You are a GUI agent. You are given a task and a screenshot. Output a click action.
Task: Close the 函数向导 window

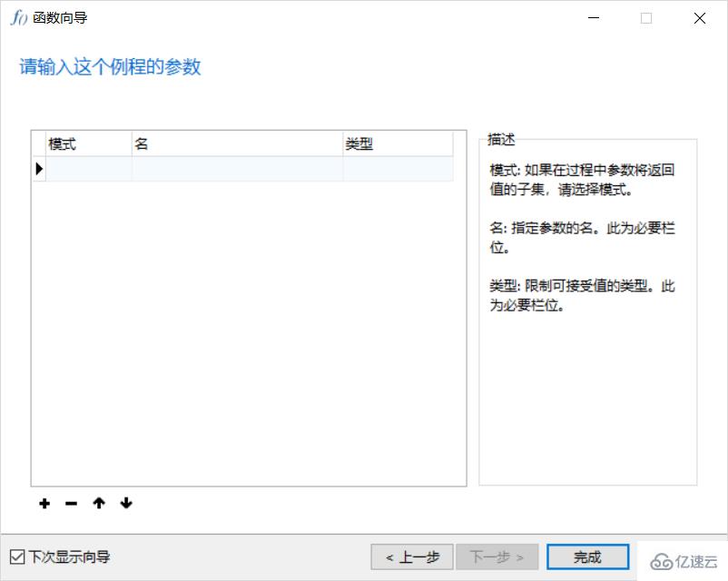point(700,18)
